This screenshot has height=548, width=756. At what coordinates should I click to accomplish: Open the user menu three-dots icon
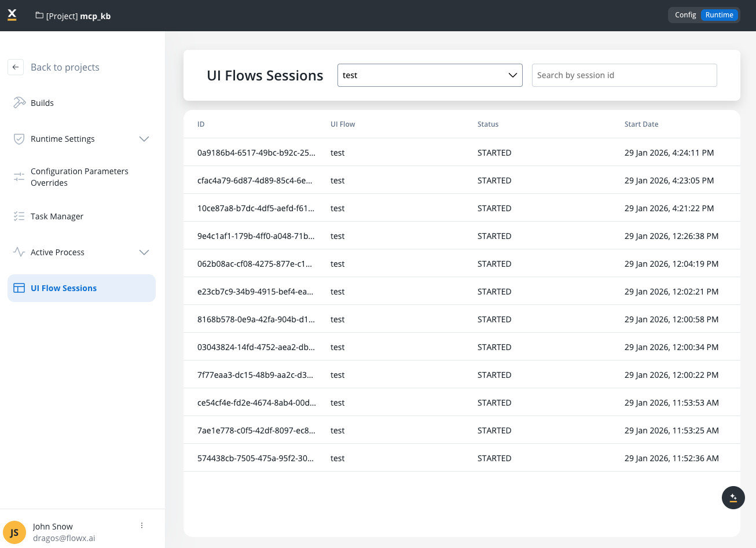[142, 525]
